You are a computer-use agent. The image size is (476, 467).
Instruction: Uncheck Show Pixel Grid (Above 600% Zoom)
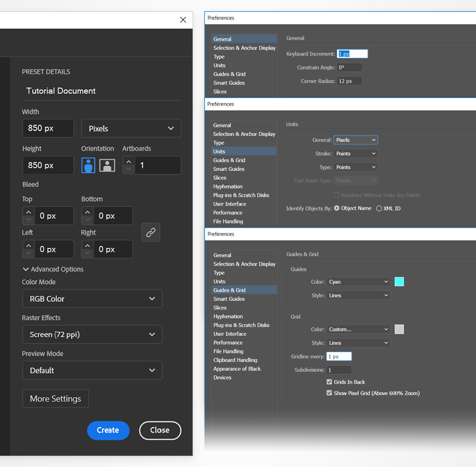(x=329, y=393)
